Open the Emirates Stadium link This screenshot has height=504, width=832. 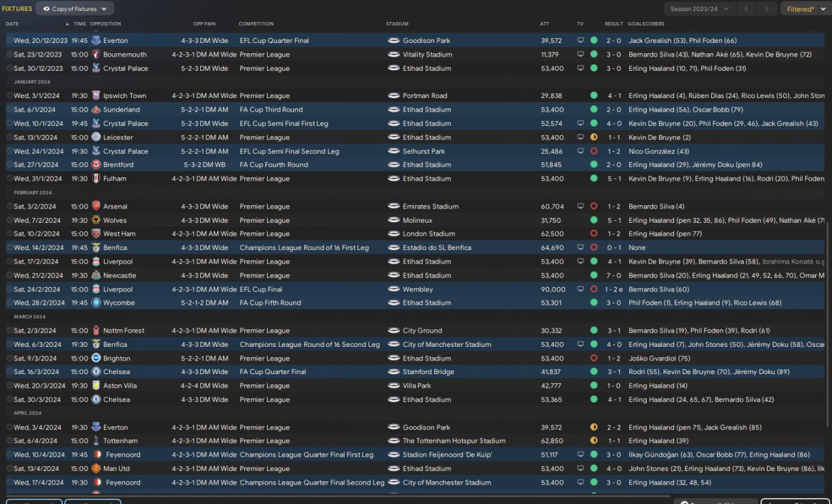430,207
